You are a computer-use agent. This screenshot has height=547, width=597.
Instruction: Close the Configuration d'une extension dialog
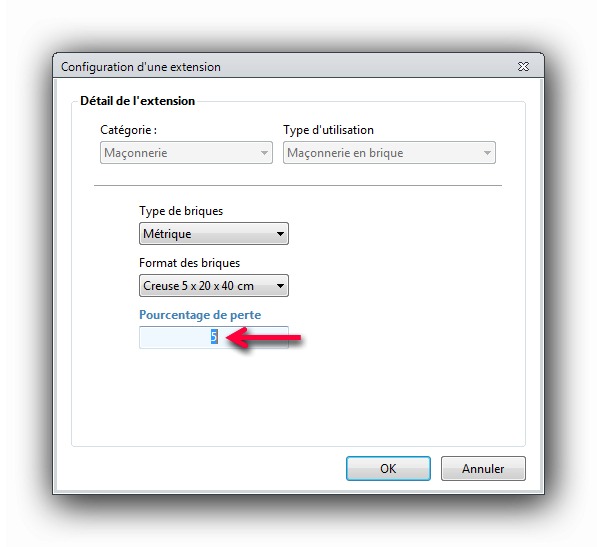[523, 67]
